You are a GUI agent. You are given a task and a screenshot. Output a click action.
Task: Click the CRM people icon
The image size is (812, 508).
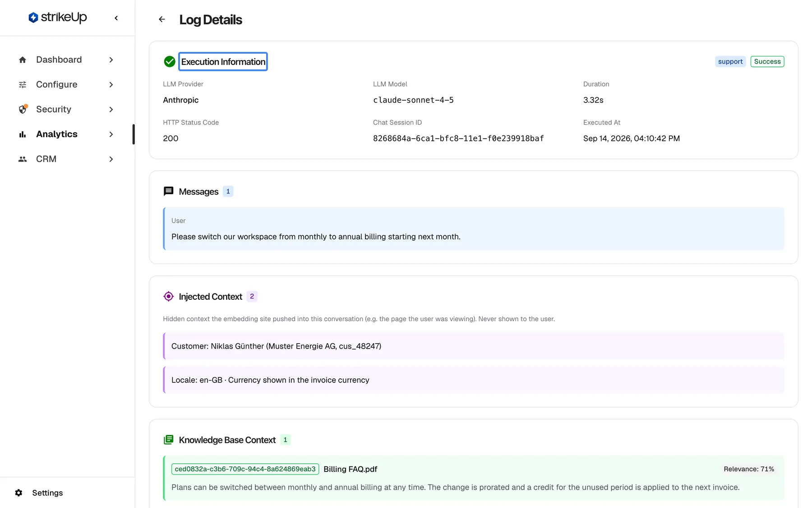23,159
